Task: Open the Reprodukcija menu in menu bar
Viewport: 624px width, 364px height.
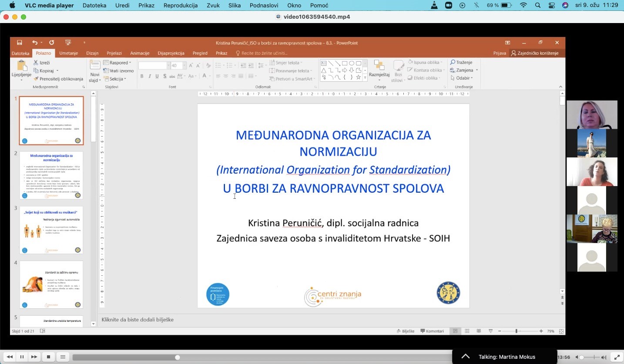Action: click(180, 6)
